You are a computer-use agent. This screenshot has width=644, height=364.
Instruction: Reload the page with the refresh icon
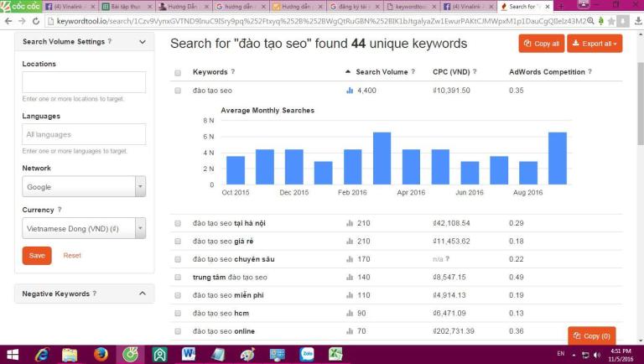click(36, 21)
